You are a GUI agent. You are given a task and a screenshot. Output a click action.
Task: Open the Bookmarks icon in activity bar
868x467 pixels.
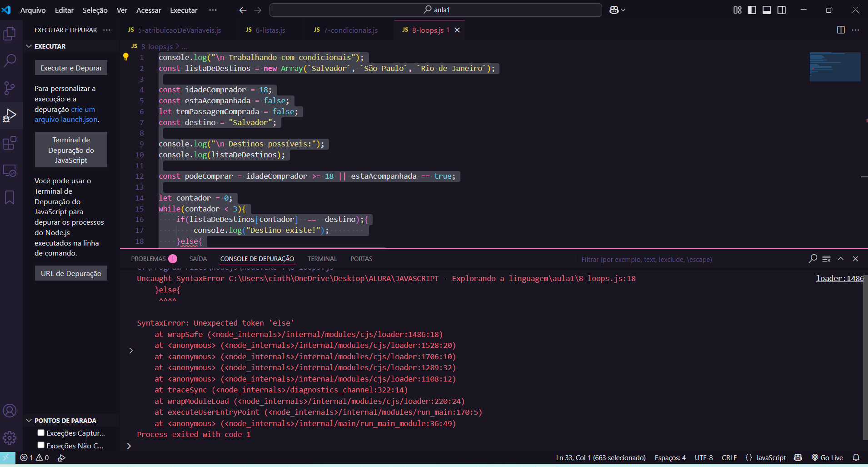tap(10, 197)
